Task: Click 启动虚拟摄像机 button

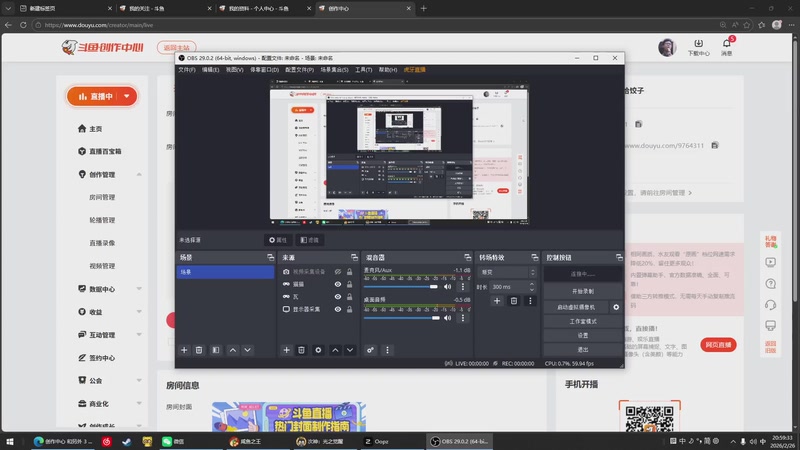Action: (576, 307)
